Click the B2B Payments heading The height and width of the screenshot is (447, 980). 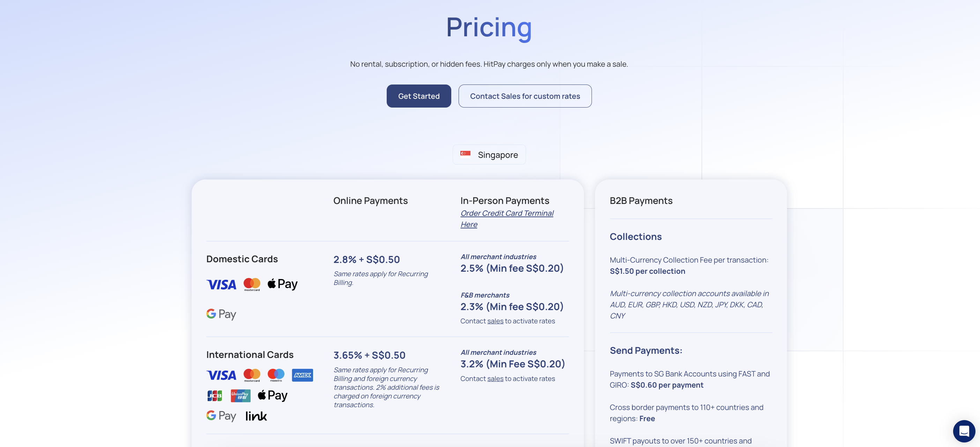point(641,201)
